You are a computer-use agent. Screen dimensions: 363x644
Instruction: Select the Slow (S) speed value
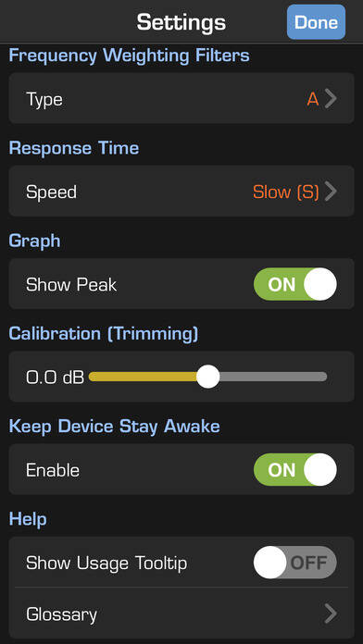(x=286, y=192)
